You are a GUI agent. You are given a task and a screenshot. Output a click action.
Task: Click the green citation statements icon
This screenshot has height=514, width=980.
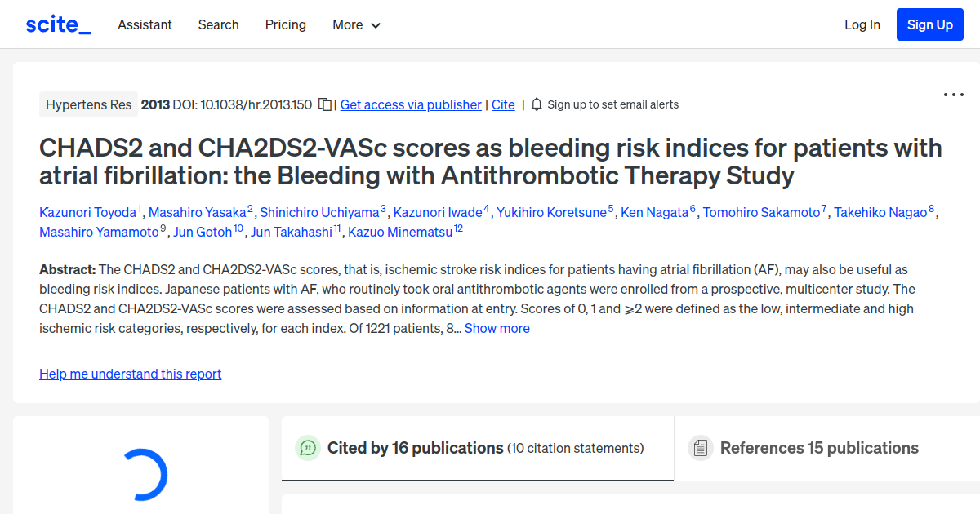pos(308,448)
